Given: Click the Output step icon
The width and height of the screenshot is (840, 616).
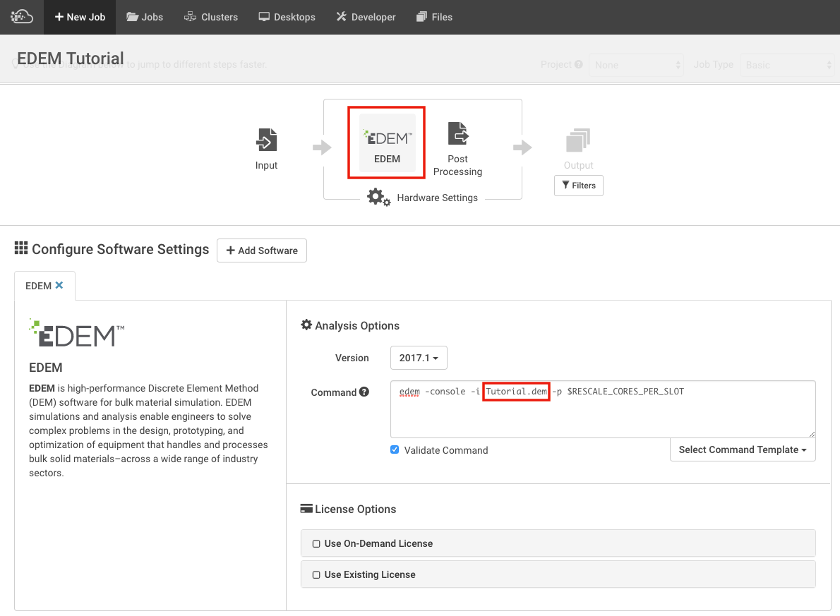Looking at the screenshot, I should tap(578, 140).
